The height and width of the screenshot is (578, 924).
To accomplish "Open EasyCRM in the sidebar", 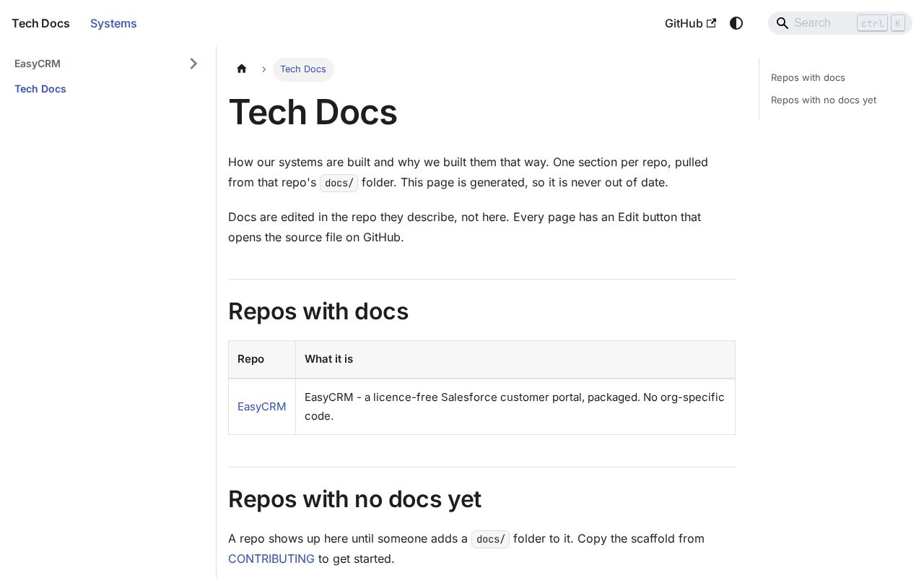I will pyautogui.click(x=38, y=64).
